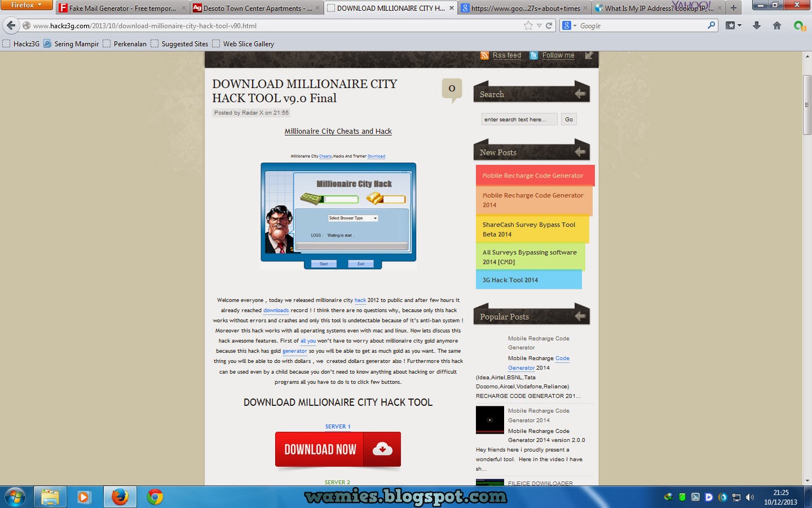The height and width of the screenshot is (508, 812).
Task: Click inside the blog search text field
Action: (x=519, y=119)
